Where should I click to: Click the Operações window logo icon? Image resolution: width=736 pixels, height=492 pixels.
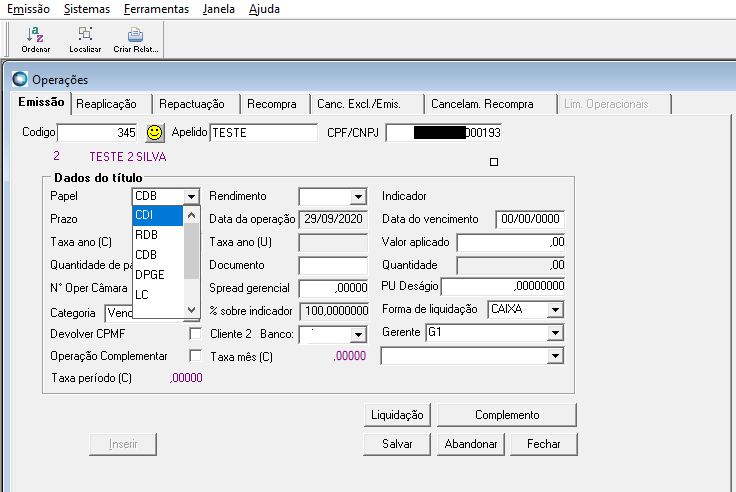pos(20,79)
